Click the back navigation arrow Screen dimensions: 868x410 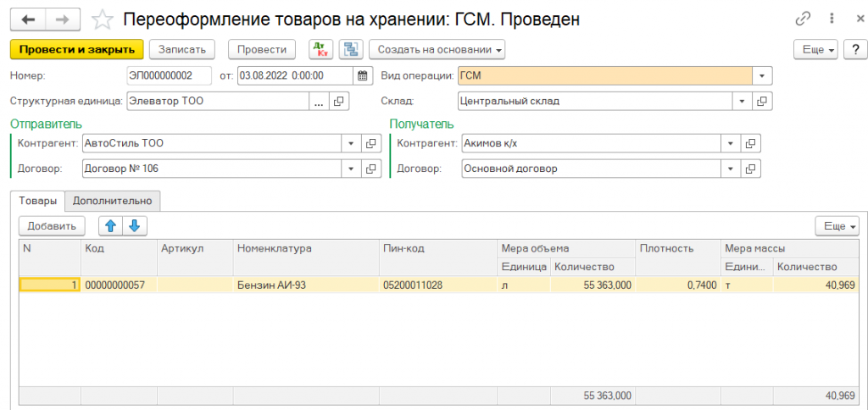tap(27, 19)
